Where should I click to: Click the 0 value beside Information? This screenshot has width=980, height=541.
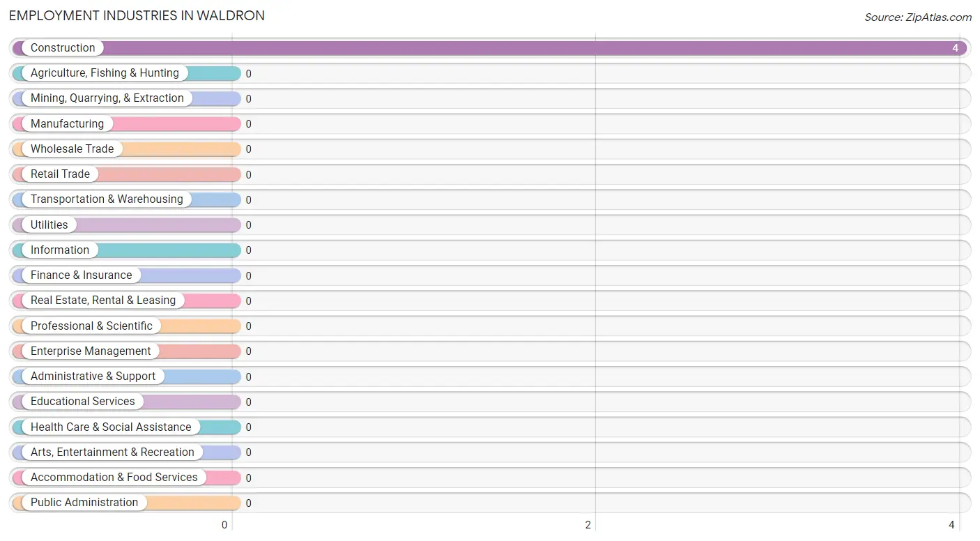tap(248, 250)
